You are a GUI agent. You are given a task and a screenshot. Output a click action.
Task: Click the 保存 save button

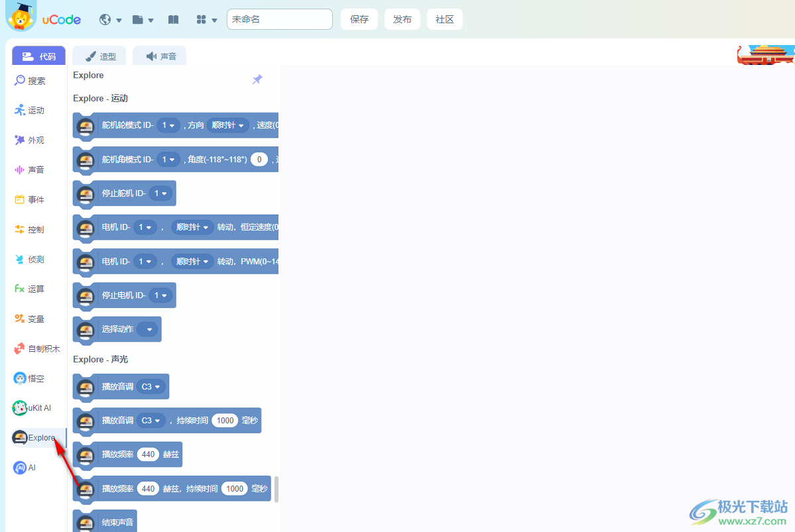359,19
